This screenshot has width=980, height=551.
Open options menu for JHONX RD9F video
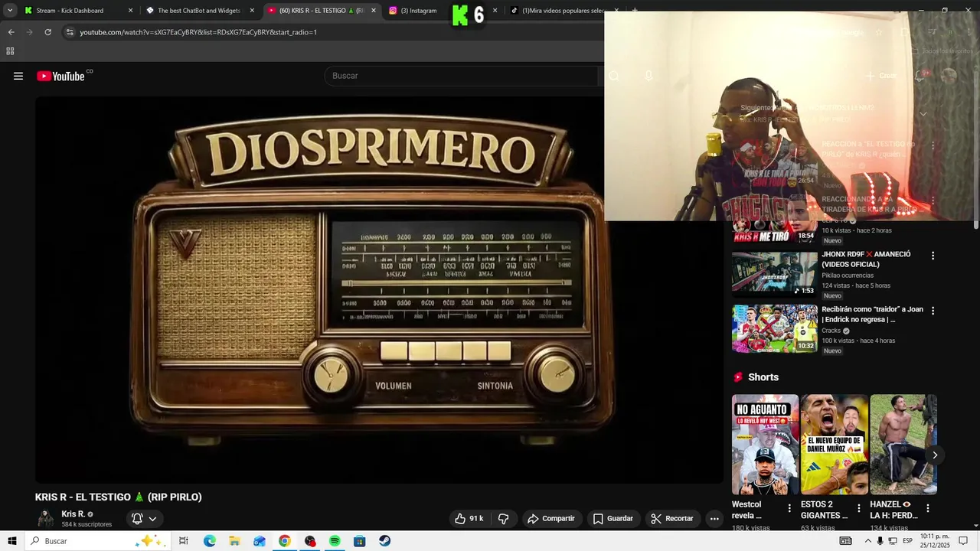click(933, 256)
